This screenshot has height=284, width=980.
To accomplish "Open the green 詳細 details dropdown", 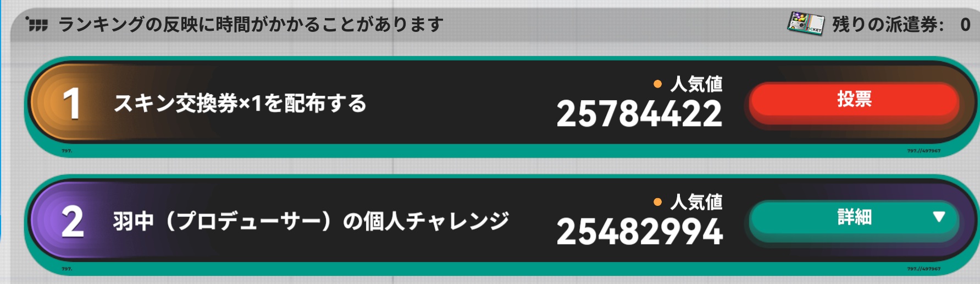I will [854, 218].
